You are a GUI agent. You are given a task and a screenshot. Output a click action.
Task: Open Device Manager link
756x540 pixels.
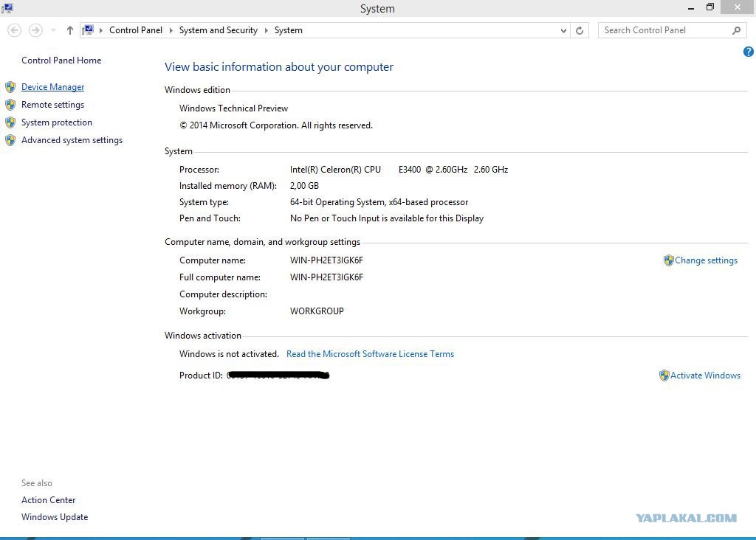click(x=52, y=87)
